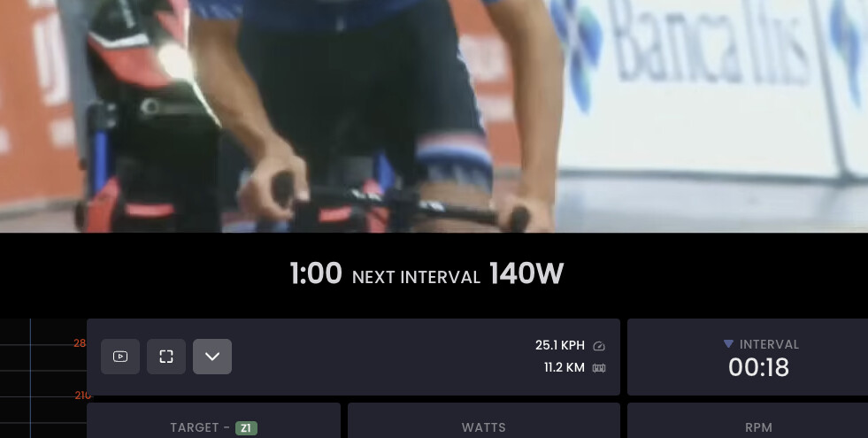
Task: Enter fullscreen mode with the corner-brackets icon
Action: tap(166, 357)
